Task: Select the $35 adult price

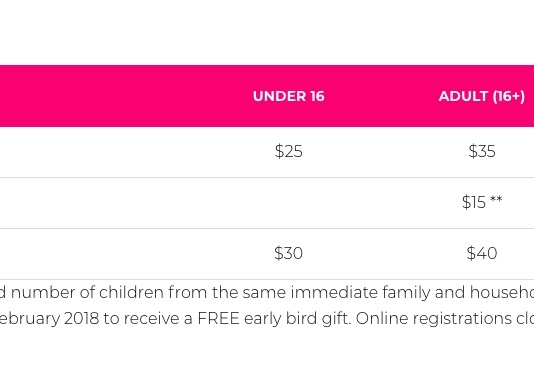Action: click(482, 151)
